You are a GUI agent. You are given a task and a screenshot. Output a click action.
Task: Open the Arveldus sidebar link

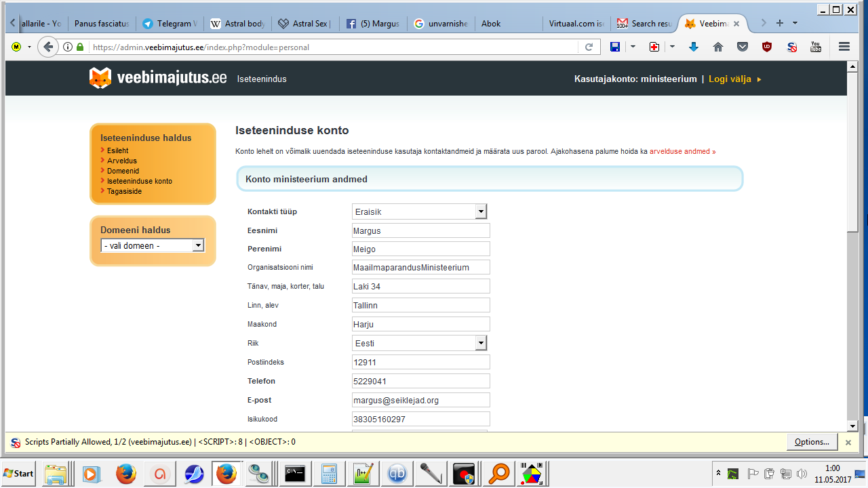click(x=122, y=161)
